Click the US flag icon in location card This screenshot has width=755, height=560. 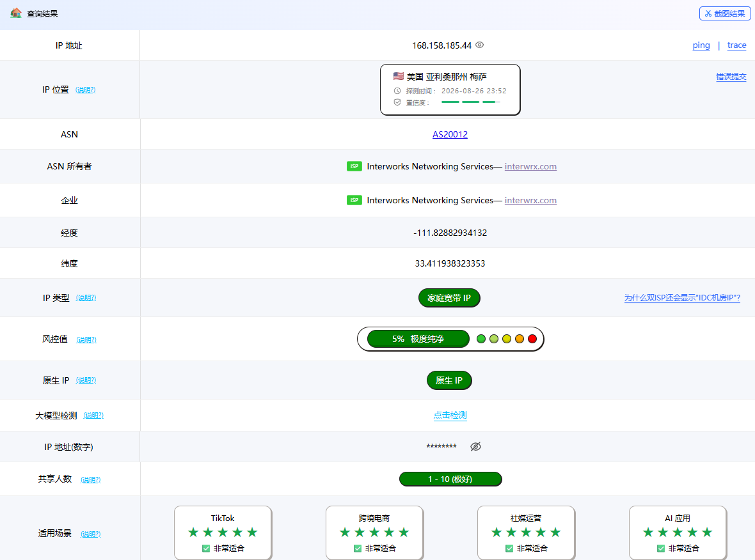pos(398,76)
